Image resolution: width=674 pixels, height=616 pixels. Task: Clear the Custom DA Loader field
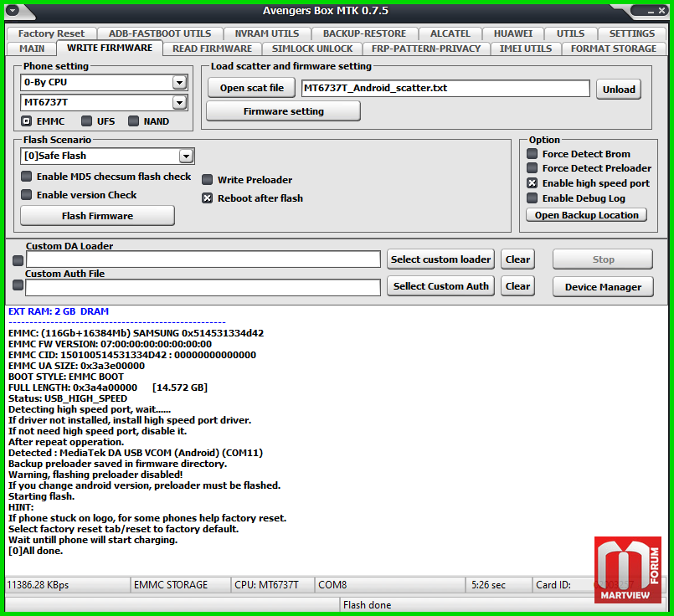[517, 259]
